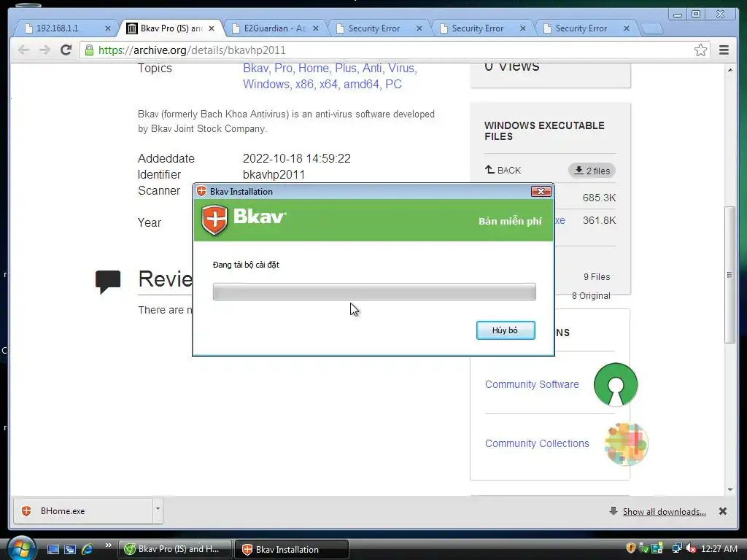This screenshot has height=560, width=747.
Task: Open the Community Software link
Action: pos(532,384)
